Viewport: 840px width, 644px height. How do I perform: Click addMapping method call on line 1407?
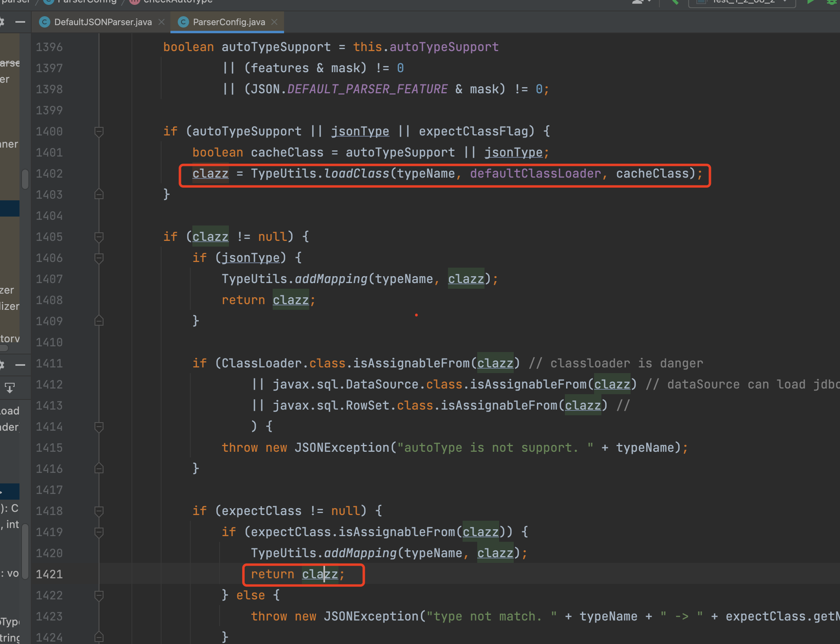(x=331, y=279)
